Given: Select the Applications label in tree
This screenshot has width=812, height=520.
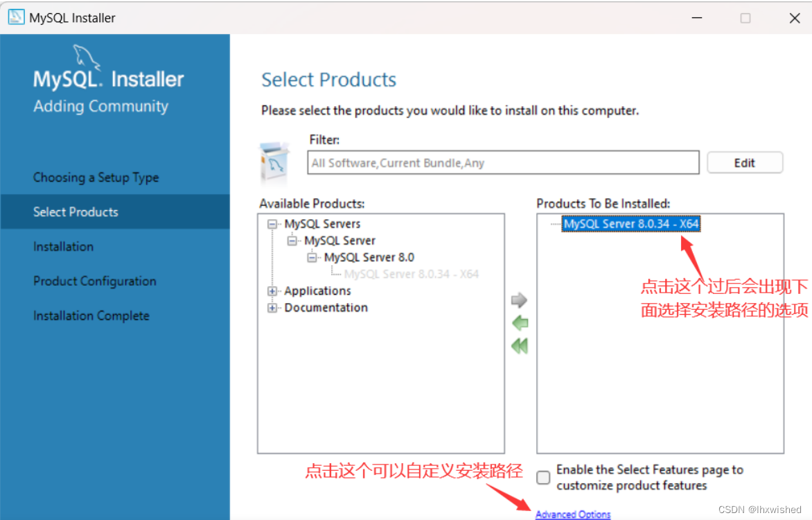Looking at the screenshot, I should point(317,291).
